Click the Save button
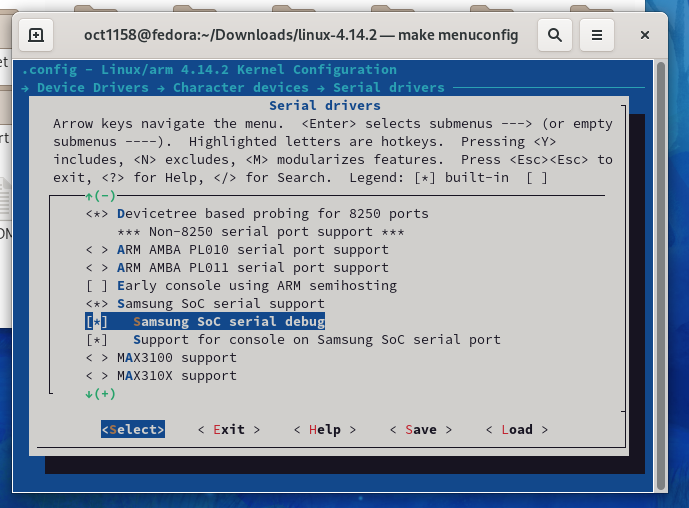This screenshot has width=689, height=508. (421, 430)
